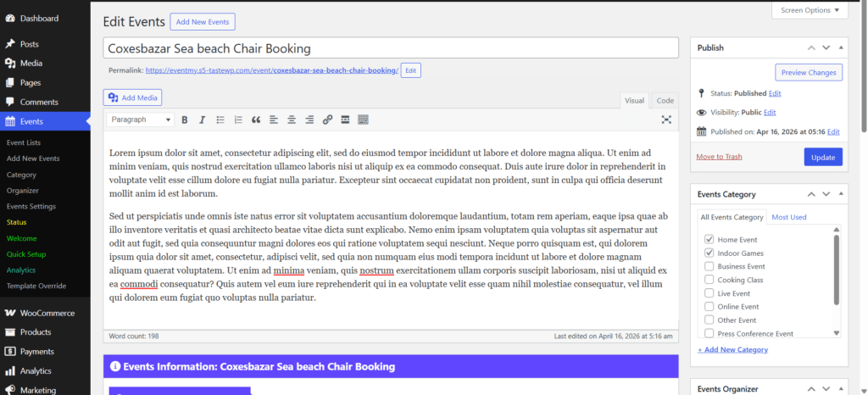
Task: Enter distraction-free fullscreen mode
Action: 666,120
